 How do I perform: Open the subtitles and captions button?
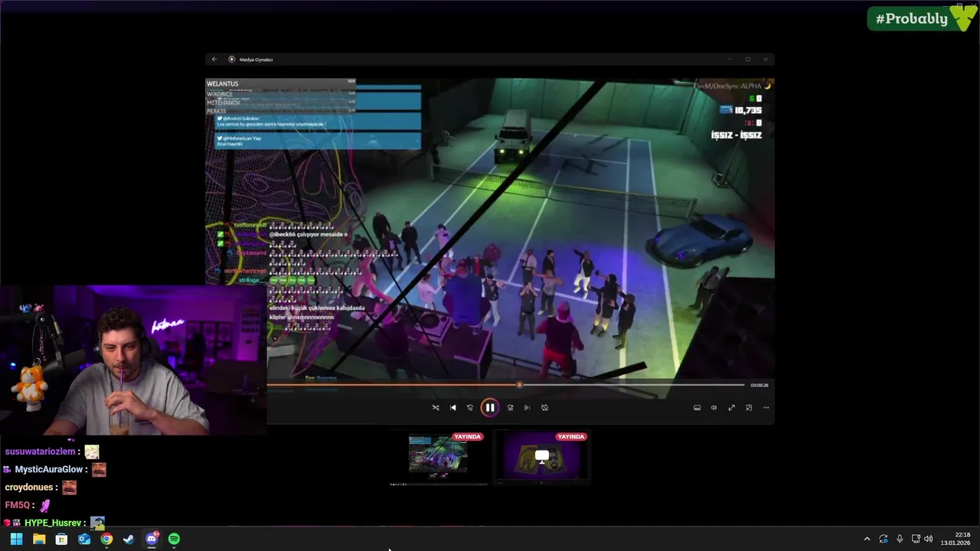pos(697,408)
